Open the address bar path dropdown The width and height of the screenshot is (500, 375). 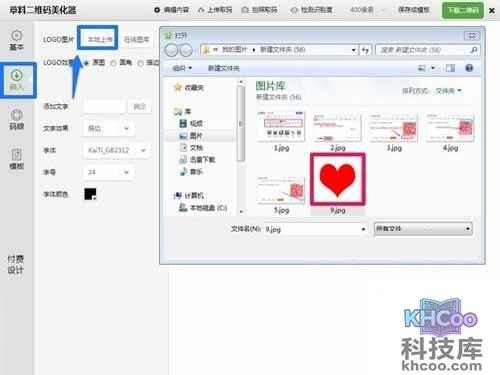[353, 50]
